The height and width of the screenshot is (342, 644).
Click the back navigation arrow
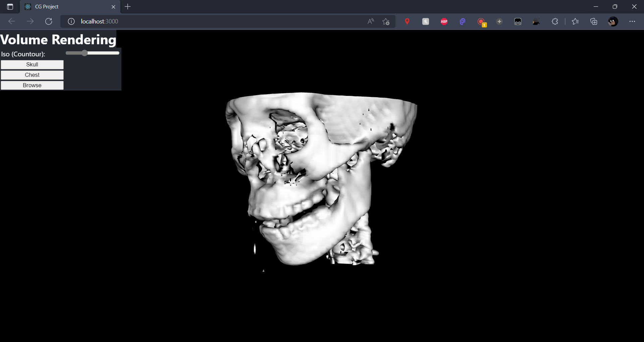(x=11, y=21)
